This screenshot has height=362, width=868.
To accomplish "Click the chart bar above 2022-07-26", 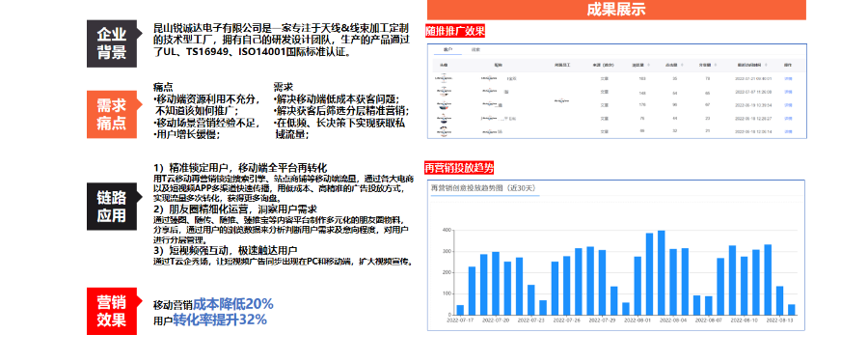I will tap(566, 286).
